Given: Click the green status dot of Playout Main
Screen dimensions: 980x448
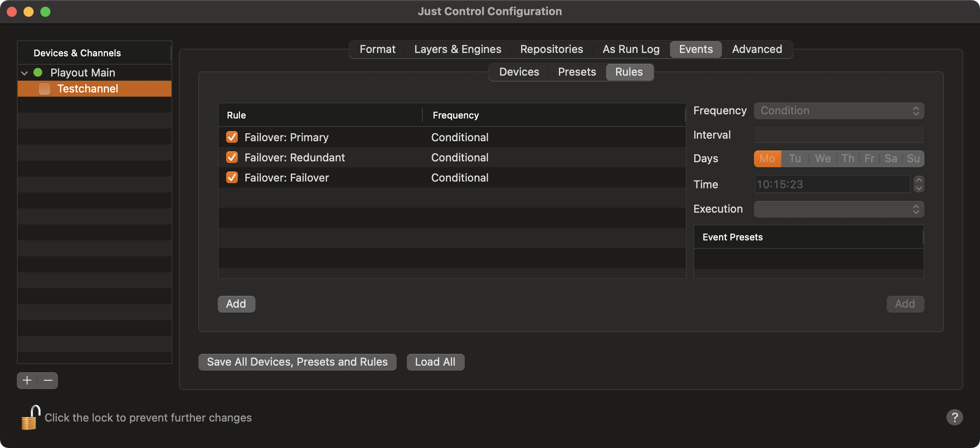Looking at the screenshot, I should (38, 72).
